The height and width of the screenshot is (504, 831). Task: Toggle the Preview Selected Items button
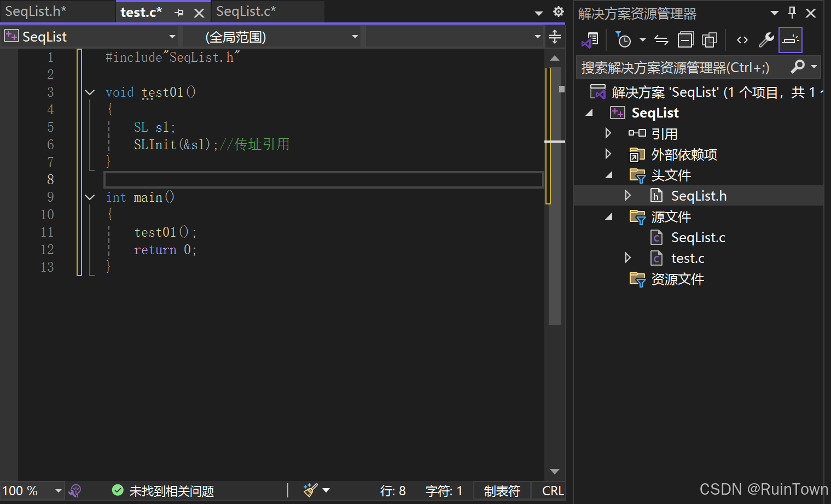pos(791,39)
